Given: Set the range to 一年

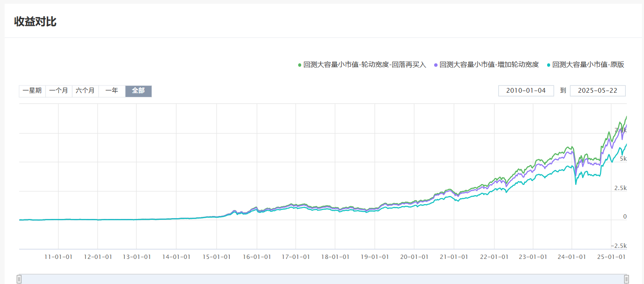Looking at the screenshot, I should click(112, 91).
